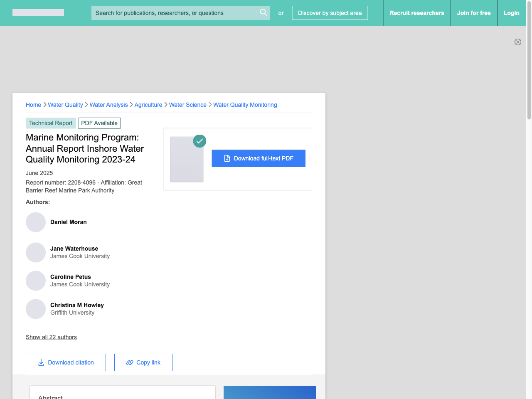Open Water Analysis breadcrumb
The height and width of the screenshot is (399, 532).
109,105
